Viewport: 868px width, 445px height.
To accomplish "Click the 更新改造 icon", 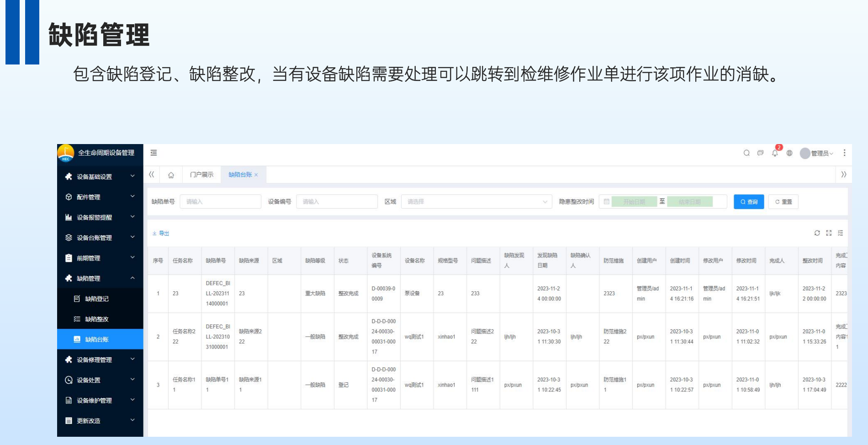I will [69, 421].
